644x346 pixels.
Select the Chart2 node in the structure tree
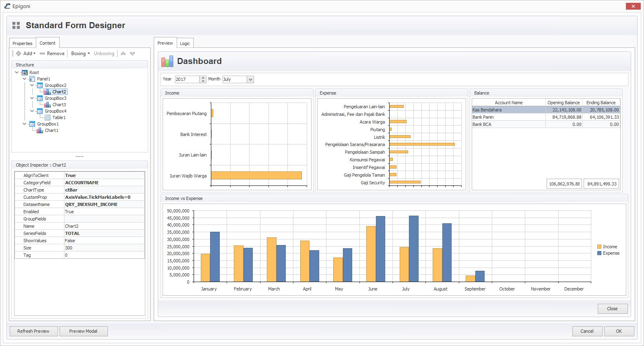tap(59, 92)
